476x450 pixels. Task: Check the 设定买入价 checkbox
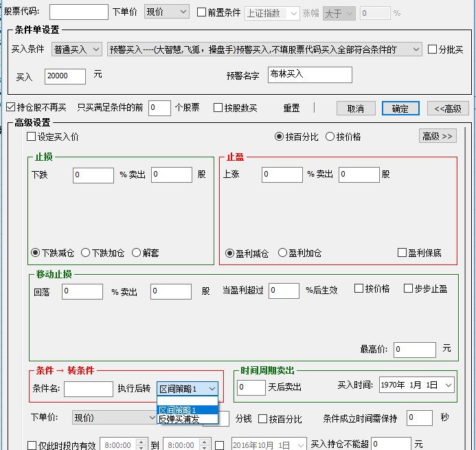click(32, 137)
